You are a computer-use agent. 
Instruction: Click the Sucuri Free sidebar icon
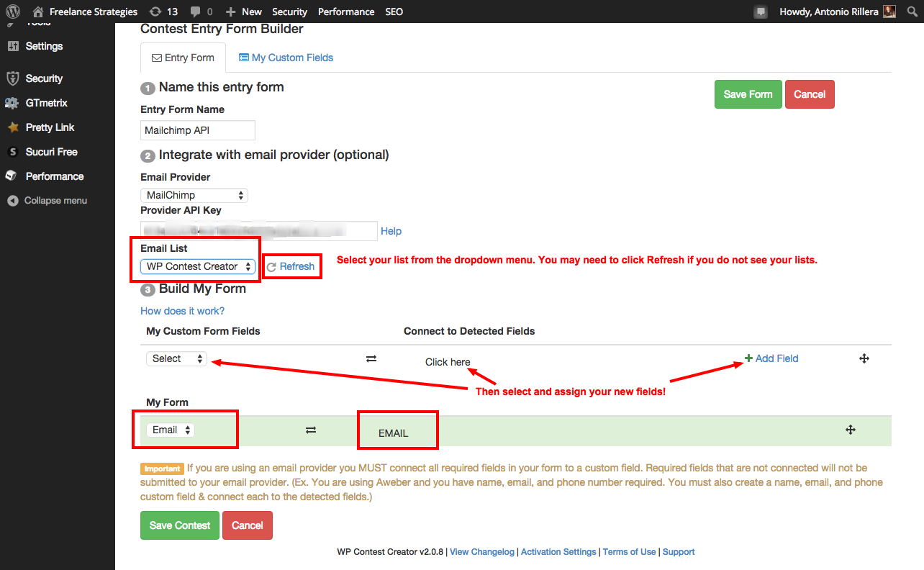12,152
